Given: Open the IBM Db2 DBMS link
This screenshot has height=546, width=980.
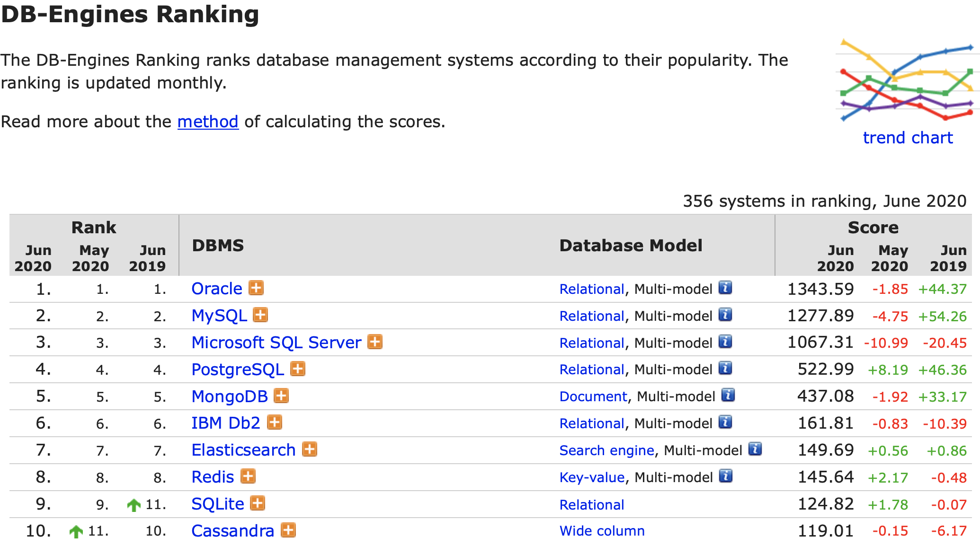Looking at the screenshot, I should coord(226,423).
